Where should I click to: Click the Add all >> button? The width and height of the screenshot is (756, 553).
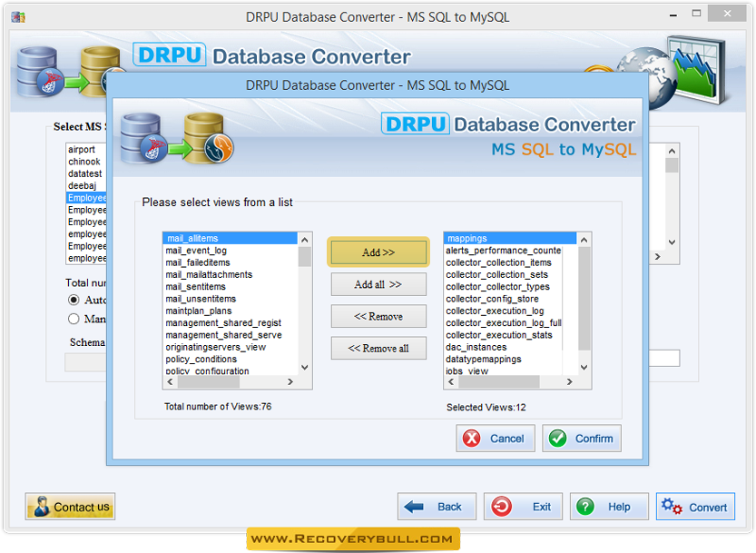click(378, 284)
